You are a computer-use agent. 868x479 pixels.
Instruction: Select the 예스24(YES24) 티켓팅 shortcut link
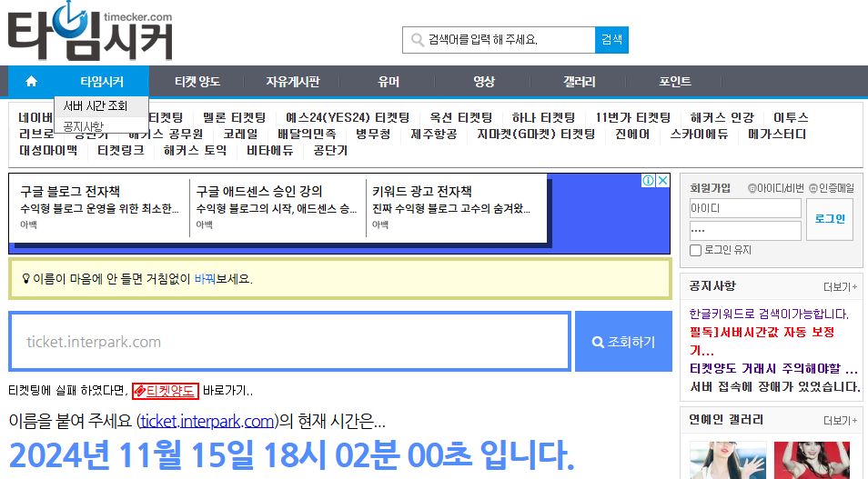pyautogui.click(x=348, y=118)
